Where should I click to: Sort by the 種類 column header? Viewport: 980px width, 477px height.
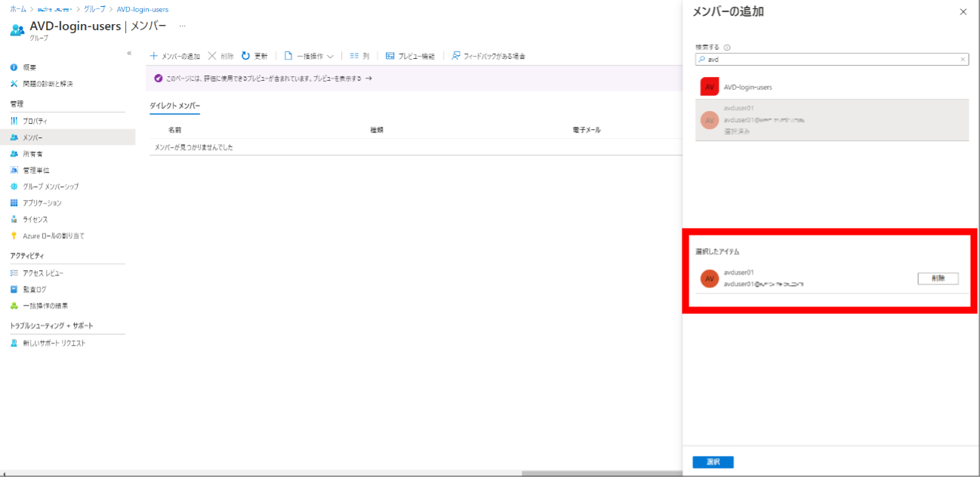[377, 130]
